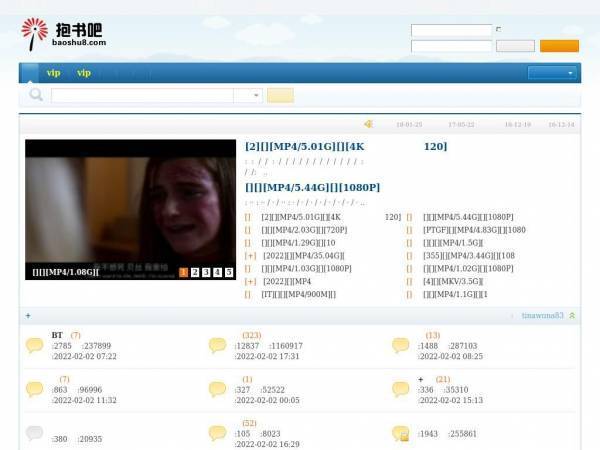Switch slideshow to slide 4
The image size is (600, 450).
click(x=217, y=272)
